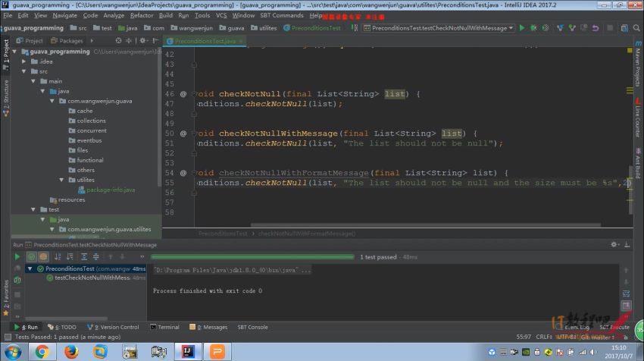Open the Messages tool window

pos(208,328)
